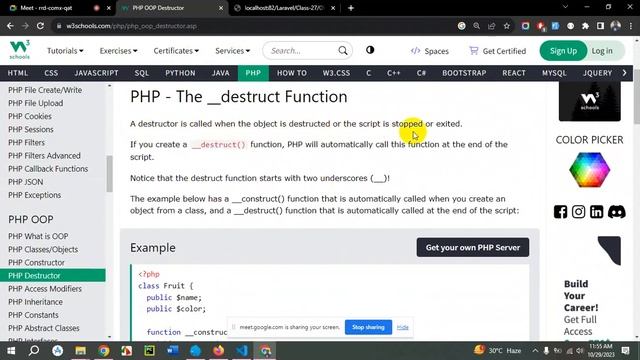Click browser forward arrow

click(x=25, y=26)
